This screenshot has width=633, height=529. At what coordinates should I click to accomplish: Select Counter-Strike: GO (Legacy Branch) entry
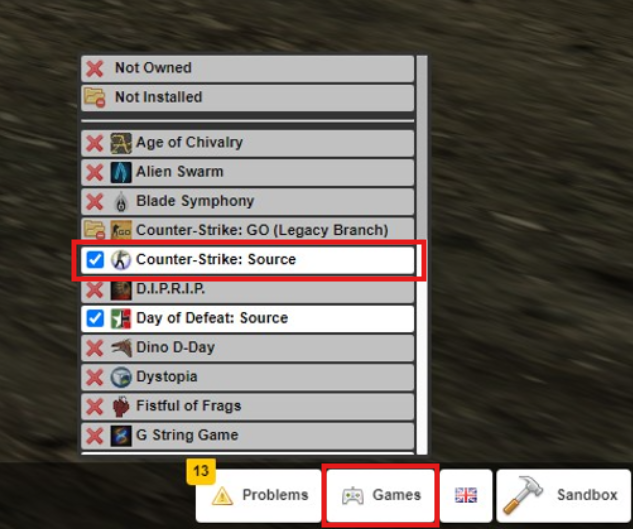[247, 229]
